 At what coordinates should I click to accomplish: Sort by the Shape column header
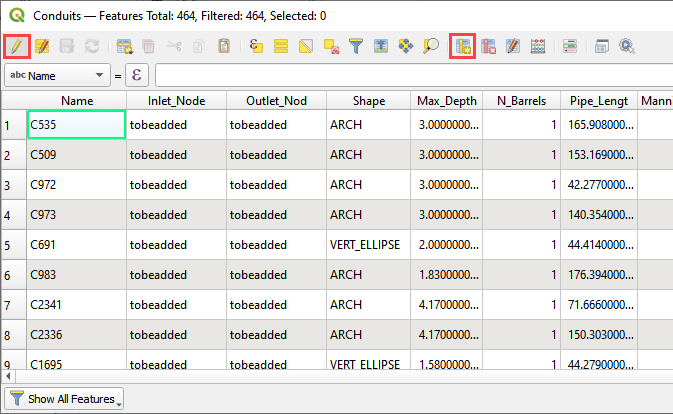[x=368, y=100]
